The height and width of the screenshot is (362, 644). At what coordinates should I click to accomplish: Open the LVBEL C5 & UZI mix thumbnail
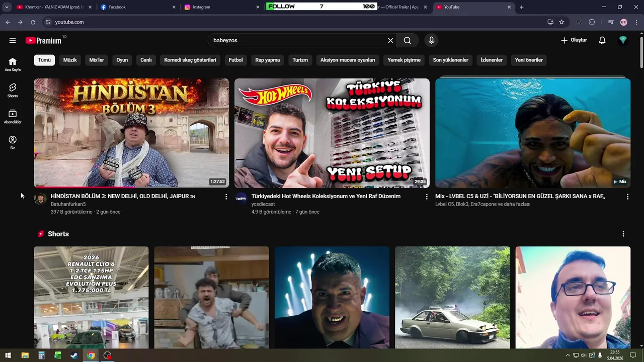pos(533,133)
